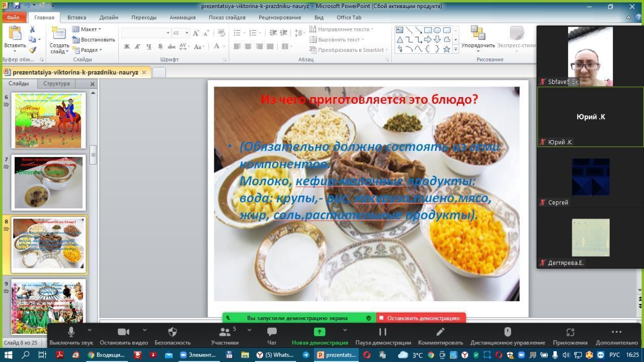The image size is (644, 362).
Task: Open the Структура outline tab
Action: pos(56,84)
